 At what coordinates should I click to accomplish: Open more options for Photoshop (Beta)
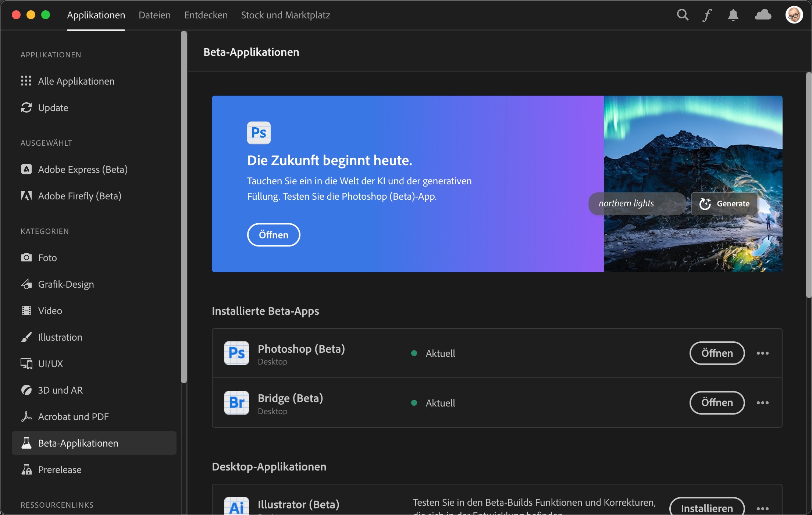point(763,353)
